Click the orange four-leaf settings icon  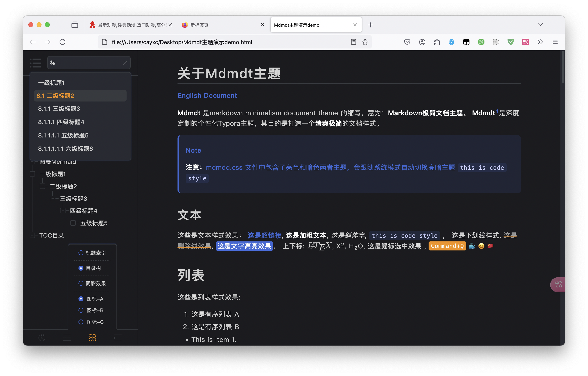tap(92, 338)
